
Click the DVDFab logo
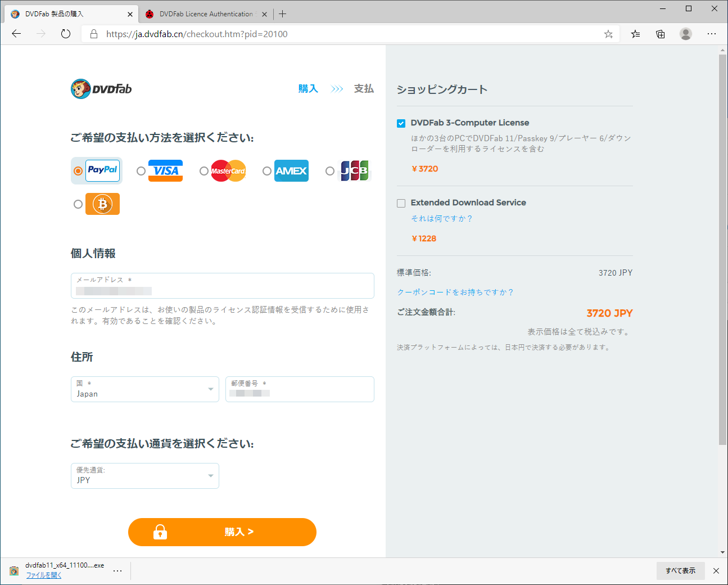point(101,89)
